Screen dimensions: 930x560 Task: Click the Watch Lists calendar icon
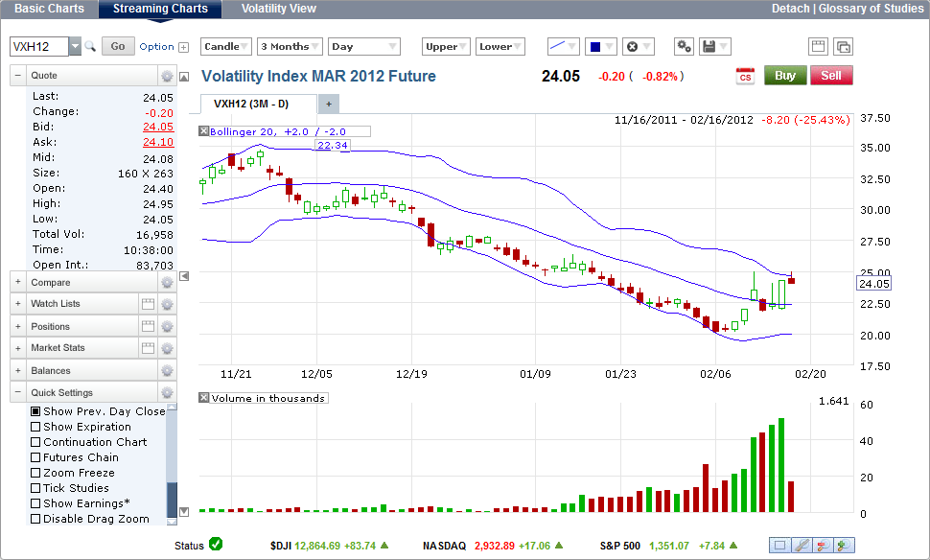pyautogui.click(x=148, y=304)
